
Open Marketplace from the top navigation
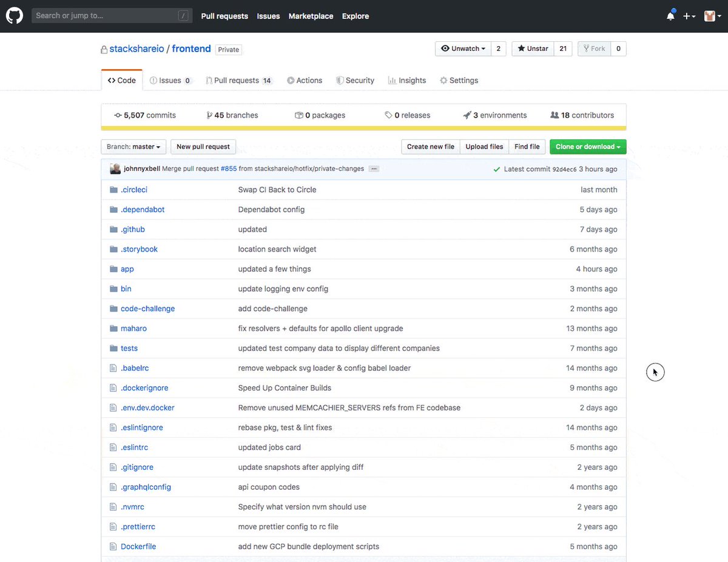tap(311, 16)
